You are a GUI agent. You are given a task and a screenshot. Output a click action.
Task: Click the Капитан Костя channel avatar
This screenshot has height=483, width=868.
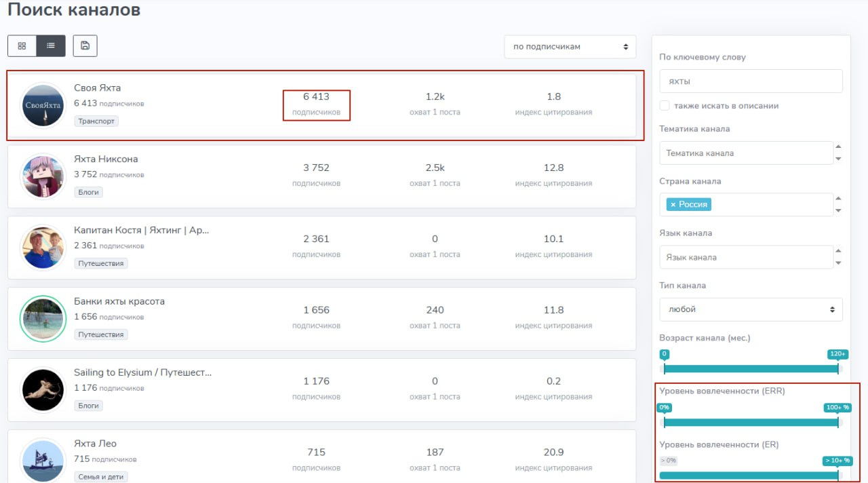43,248
